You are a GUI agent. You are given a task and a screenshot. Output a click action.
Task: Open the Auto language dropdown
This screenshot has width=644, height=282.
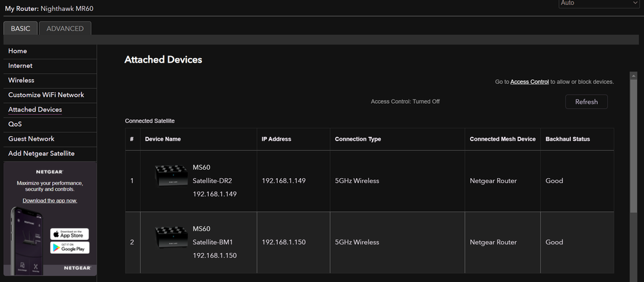(600, 3)
